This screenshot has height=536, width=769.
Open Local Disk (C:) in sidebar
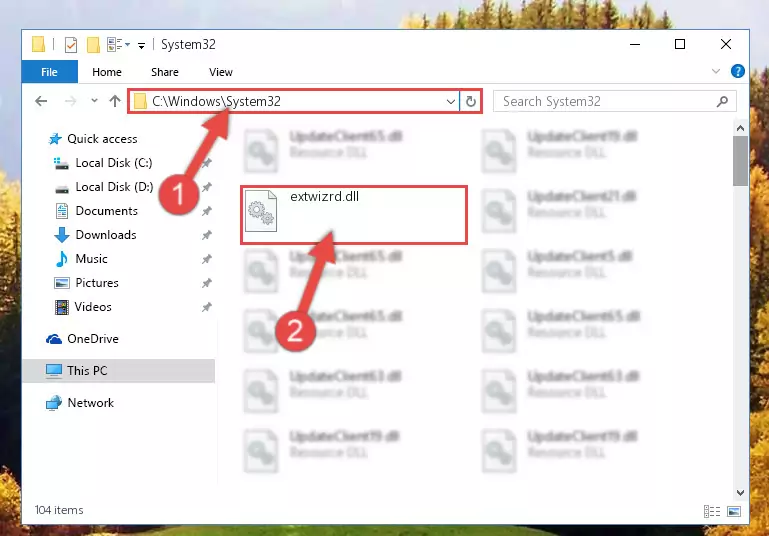click(x=113, y=163)
